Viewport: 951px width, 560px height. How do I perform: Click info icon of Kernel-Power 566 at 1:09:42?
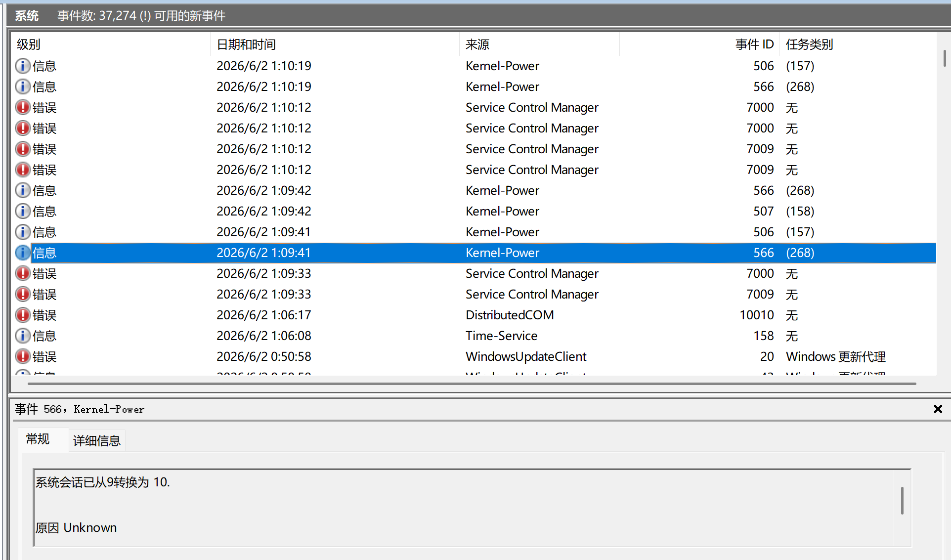click(22, 190)
